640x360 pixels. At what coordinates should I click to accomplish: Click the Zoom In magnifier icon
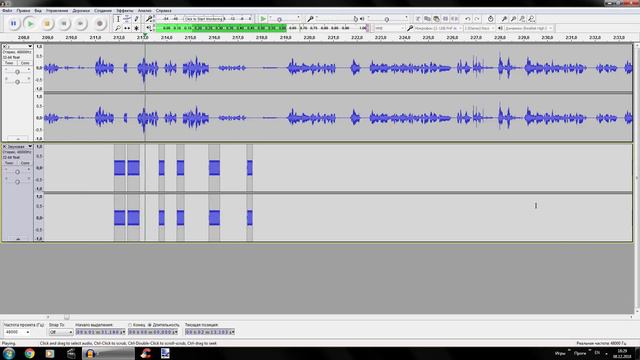(x=504, y=19)
